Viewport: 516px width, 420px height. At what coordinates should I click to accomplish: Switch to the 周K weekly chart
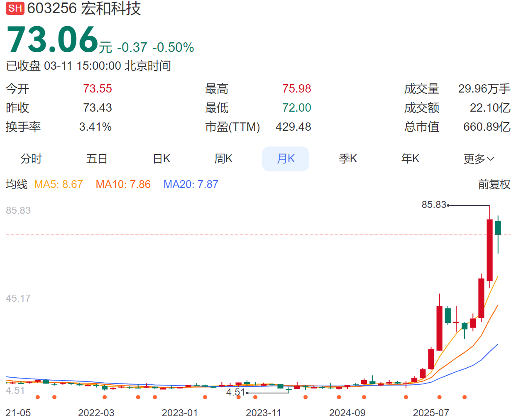pyautogui.click(x=223, y=159)
